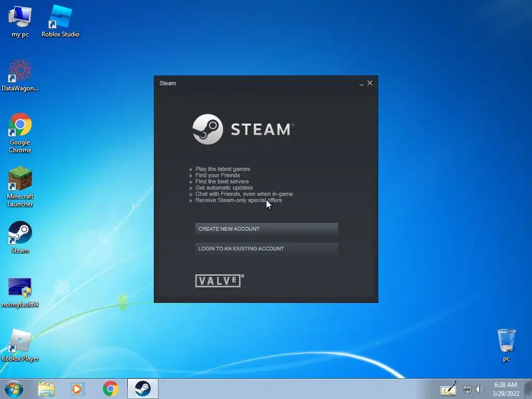Viewport: 532px width, 399px height.
Task: Click the Steam taskbar button
Action: tap(143, 389)
